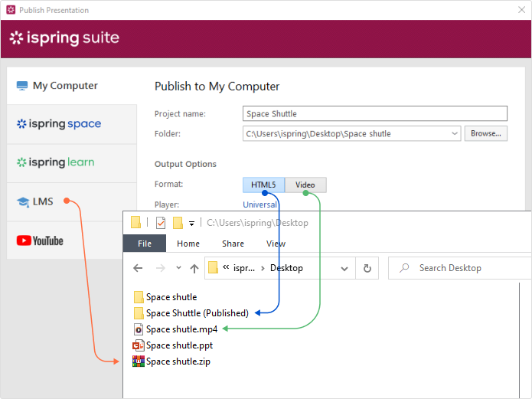
Task: Open the address bar history dropdown
Action: tap(344, 269)
